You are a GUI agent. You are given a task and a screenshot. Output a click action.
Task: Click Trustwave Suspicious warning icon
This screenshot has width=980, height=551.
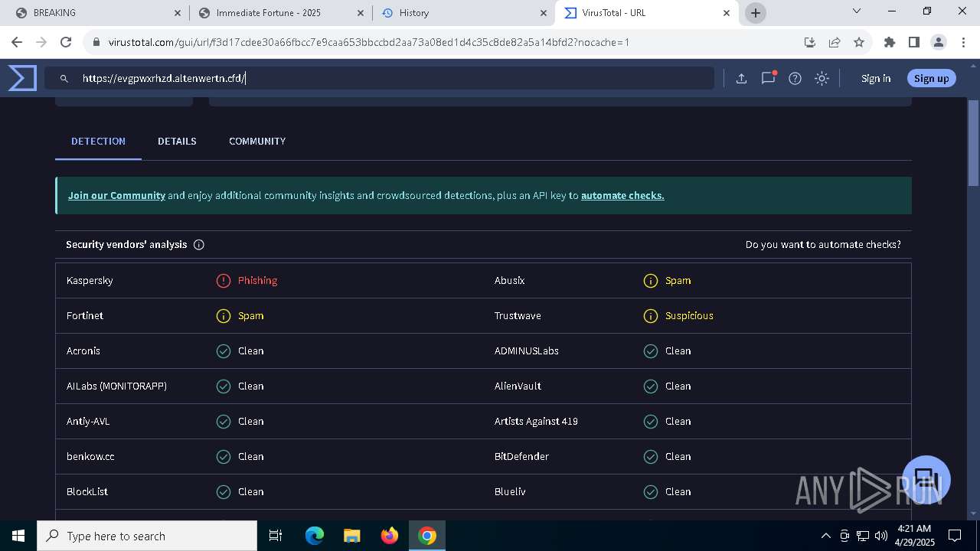pos(651,316)
